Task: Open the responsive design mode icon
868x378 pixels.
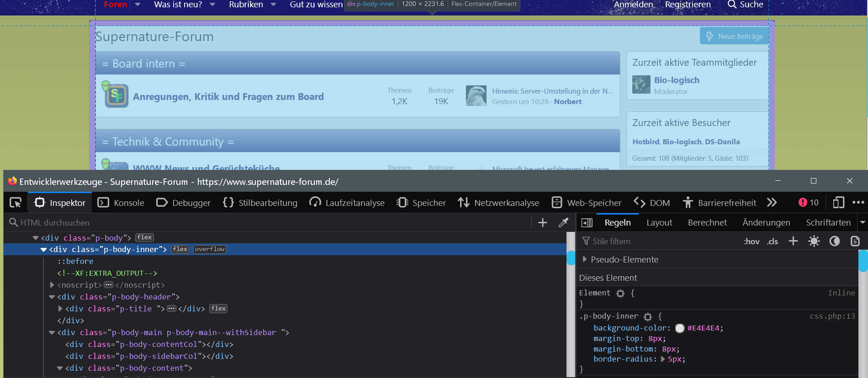Action: [838, 203]
